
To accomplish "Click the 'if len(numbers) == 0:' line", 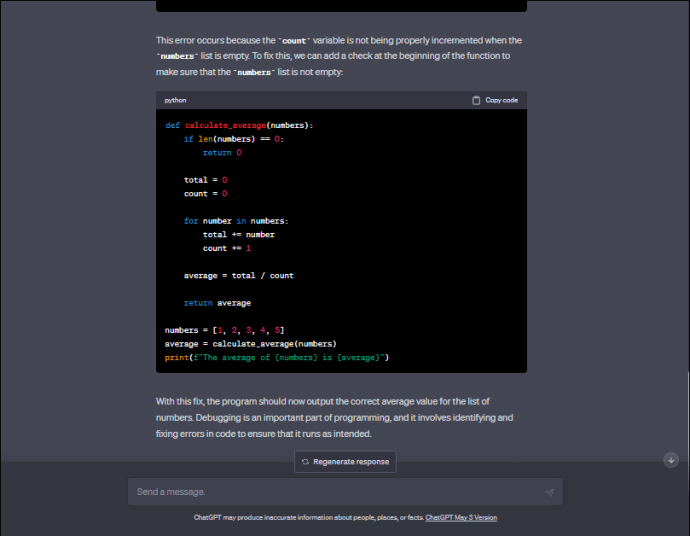I will (x=234, y=139).
